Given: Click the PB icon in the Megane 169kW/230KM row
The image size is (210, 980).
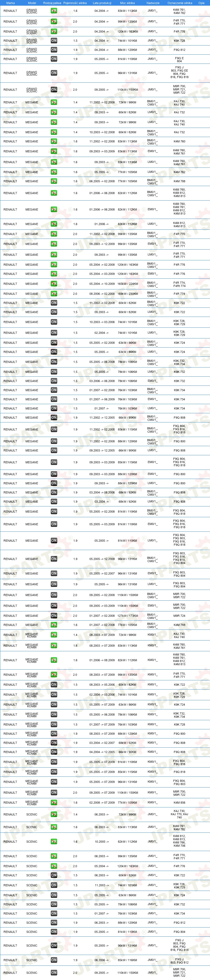Looking at the screenshot, I should 54,293.
